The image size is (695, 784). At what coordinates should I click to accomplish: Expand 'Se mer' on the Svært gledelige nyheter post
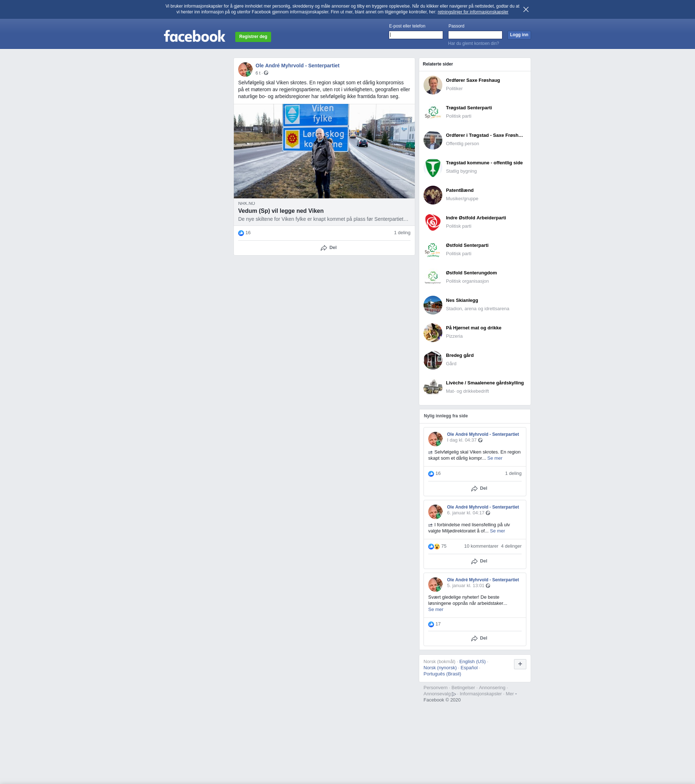pos(435,610)
